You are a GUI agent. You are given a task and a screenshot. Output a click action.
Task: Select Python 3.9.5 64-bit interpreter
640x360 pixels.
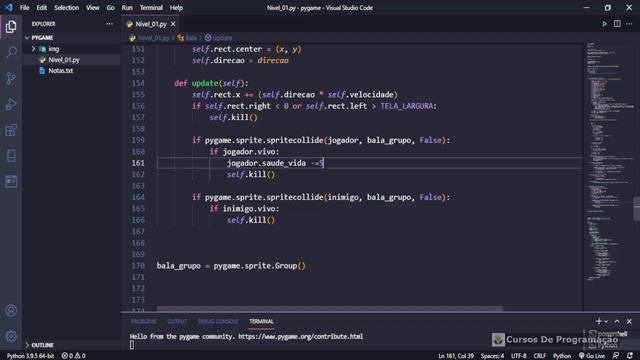click(x=30, y=356)
